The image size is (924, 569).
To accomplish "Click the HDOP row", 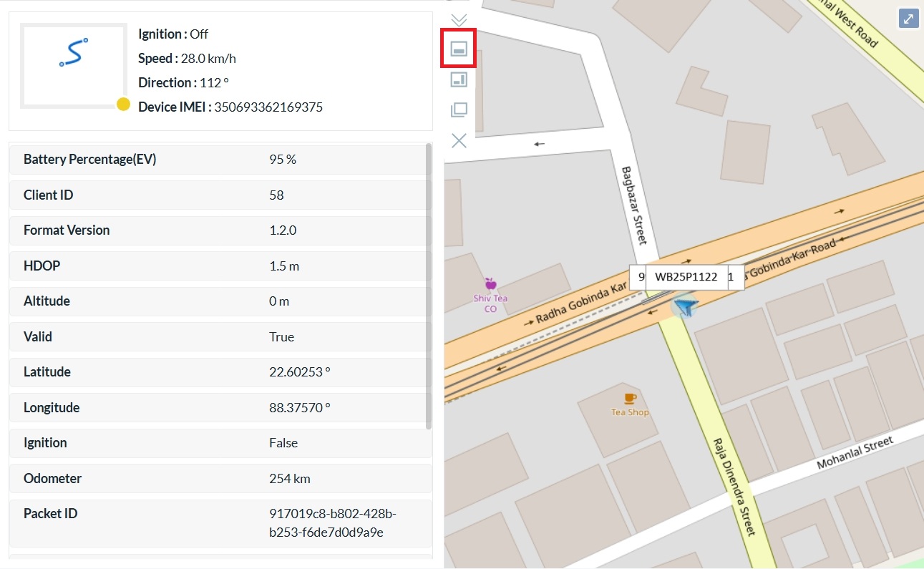I will coord(220,266).
